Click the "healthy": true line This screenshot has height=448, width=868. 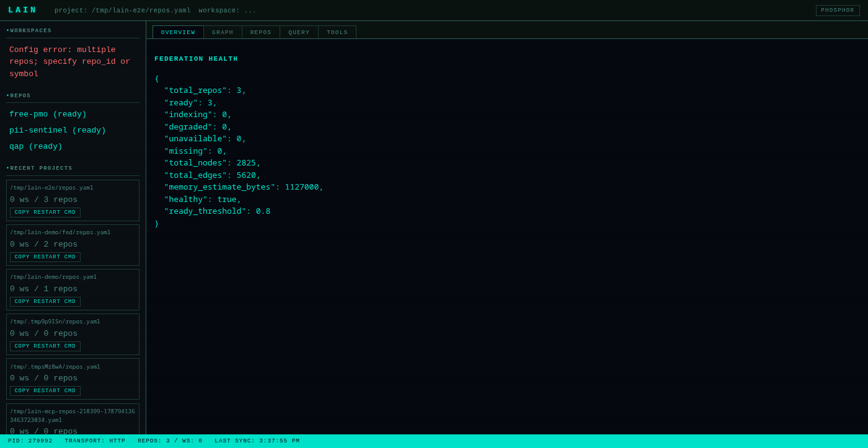(x=203, y=200)
